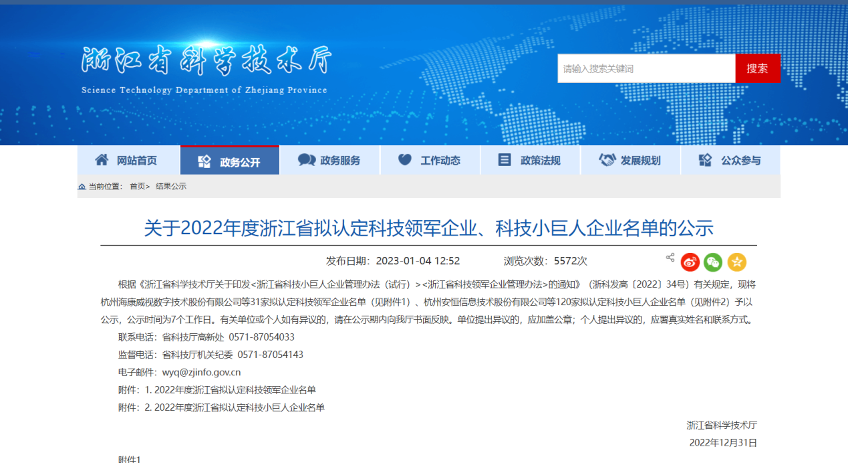Click the small gray share icon
The height and width of the screenshot is (464, 849).
tap(670, 258)
